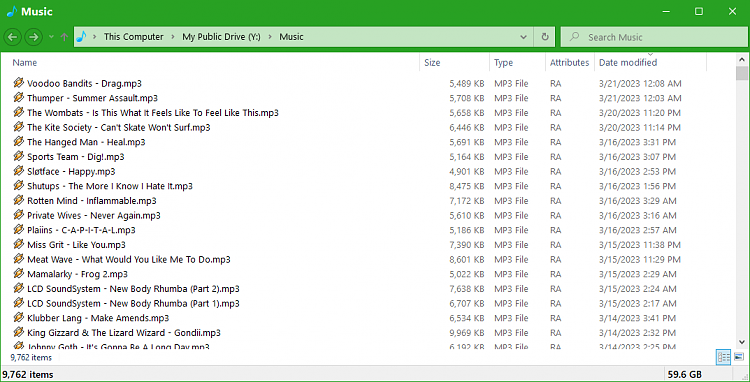750x382 pixels.
Task: Click the Music breadcrumb segment
Action: [291, 37]
